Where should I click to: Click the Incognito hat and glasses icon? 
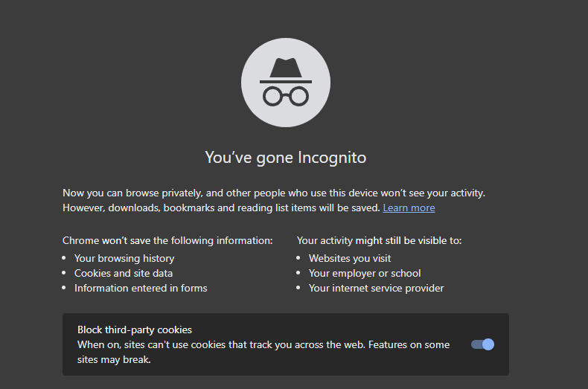click(x=286, y=83)
